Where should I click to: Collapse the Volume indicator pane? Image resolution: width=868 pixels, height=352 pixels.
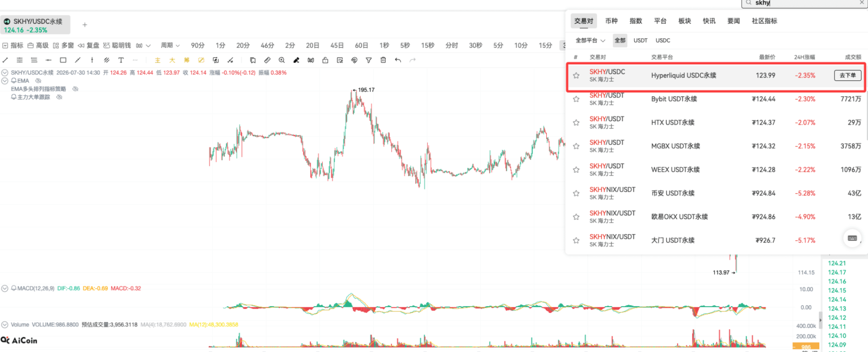[5, 325]
